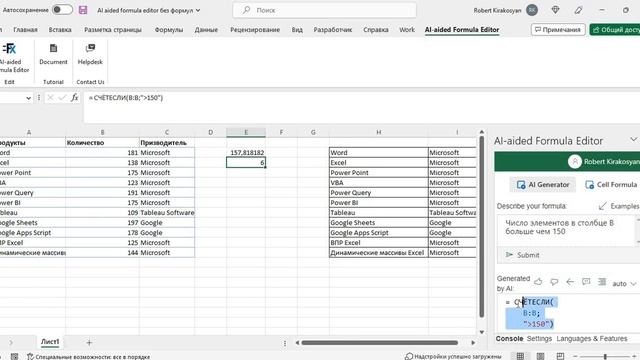Collapse the AI-aided Formula Editor pane chevron

pos(633,140)
